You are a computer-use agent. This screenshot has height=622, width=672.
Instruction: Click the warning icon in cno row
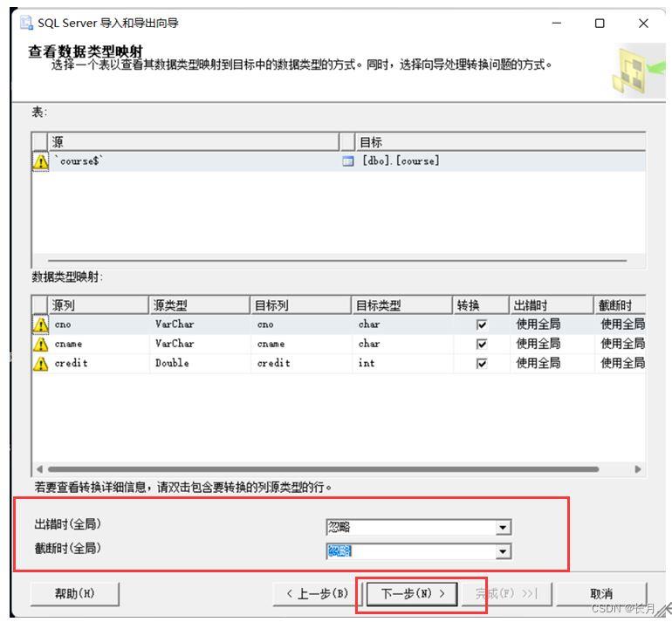pos(40,325)
